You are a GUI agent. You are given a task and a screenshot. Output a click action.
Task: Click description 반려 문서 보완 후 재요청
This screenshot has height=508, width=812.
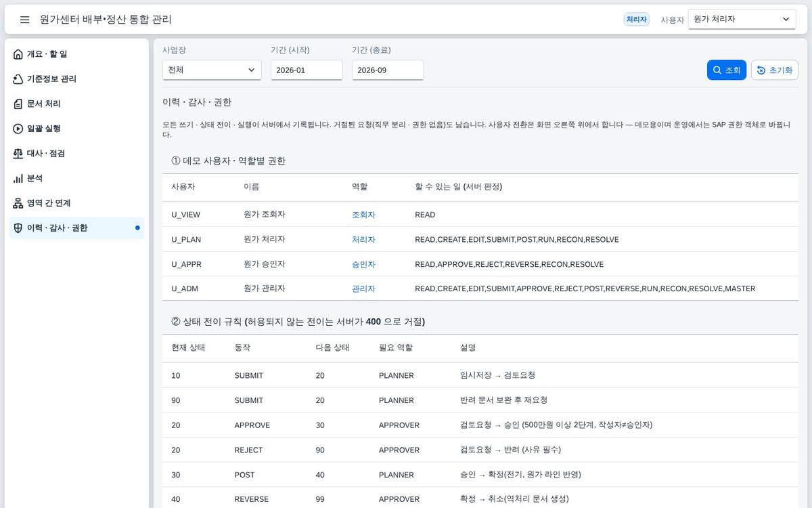504,400
